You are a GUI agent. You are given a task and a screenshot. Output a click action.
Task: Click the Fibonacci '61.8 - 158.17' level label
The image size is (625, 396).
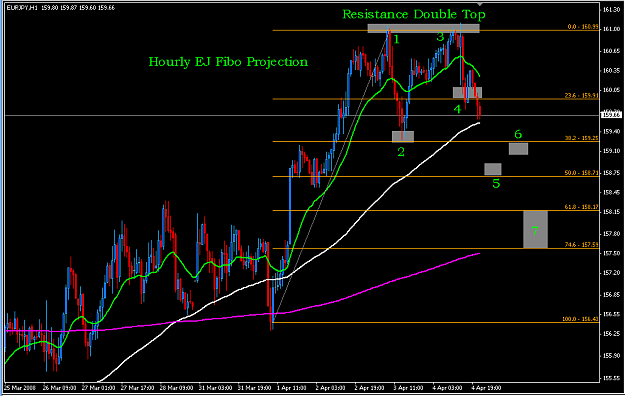point(582,207)
